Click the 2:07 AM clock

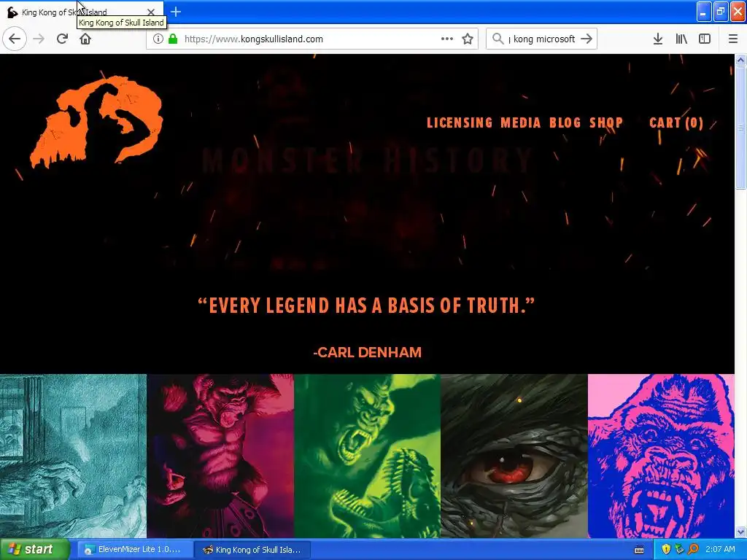click(x=720, y=550)
